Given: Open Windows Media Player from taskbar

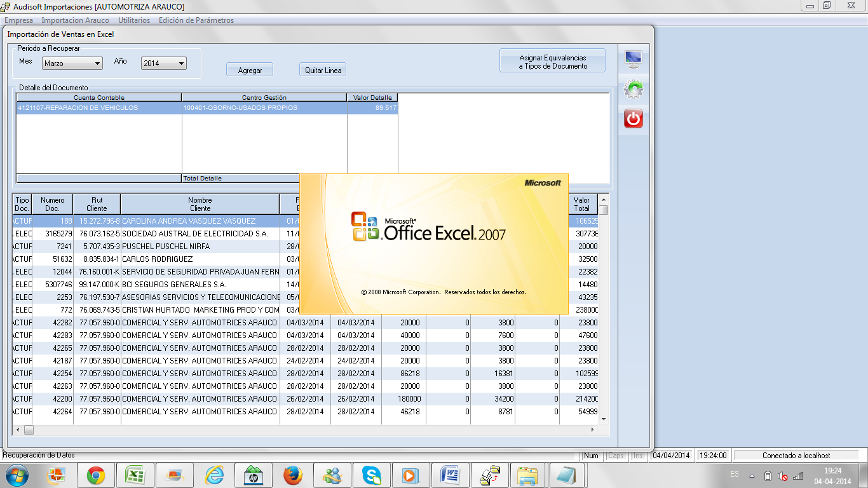Looking at the screenshot, I should pos(411,475).
